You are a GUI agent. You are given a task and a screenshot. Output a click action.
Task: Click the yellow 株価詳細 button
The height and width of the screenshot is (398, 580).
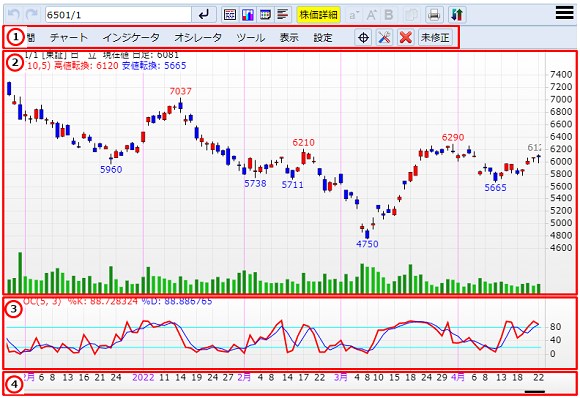tap(318, 15)
